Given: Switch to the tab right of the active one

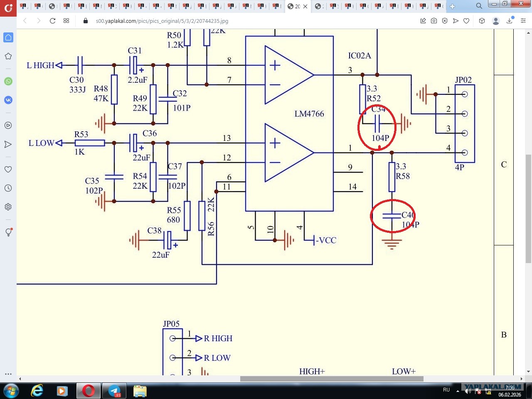Looking at the screenshot, I should [318, 6].
